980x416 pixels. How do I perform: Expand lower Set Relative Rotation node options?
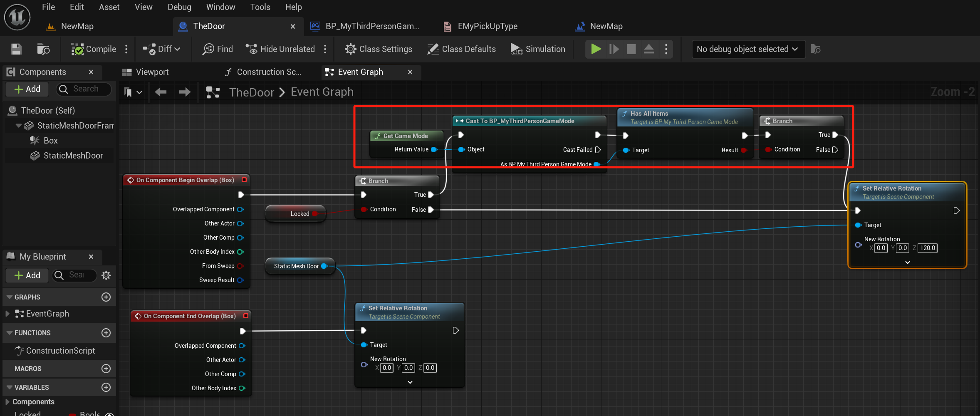[x=410, y=382]
